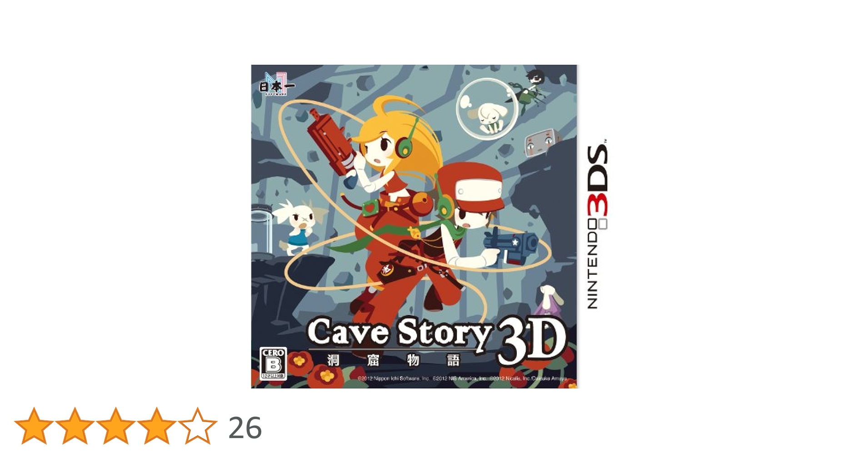Click the Japanese subtitle 洞窟物語
The height and width of the screenshot is (454, 868).
coord(393,360)
